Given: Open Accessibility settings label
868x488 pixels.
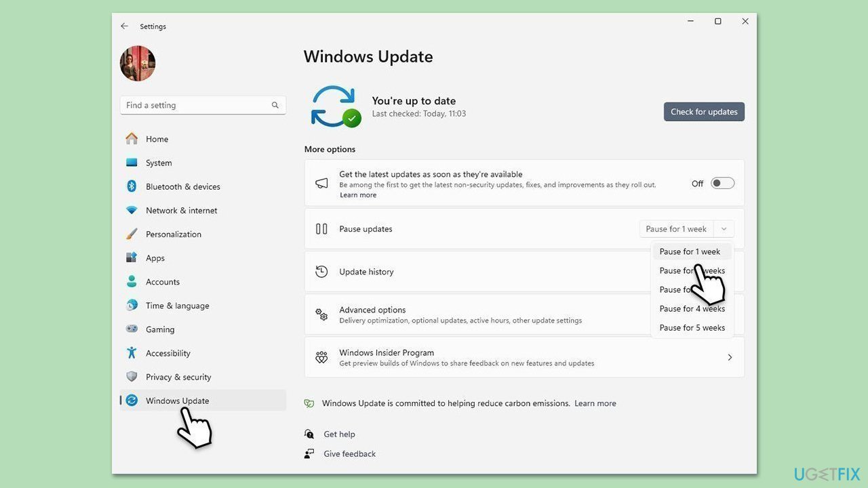Looking at the screenshot, I should click(x=168, y=353).
